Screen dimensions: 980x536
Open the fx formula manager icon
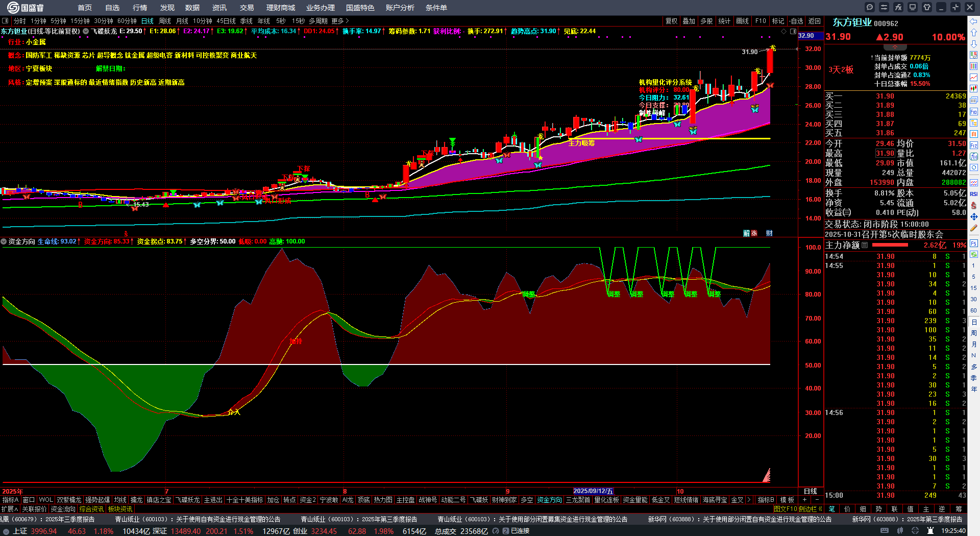point(898,7)
